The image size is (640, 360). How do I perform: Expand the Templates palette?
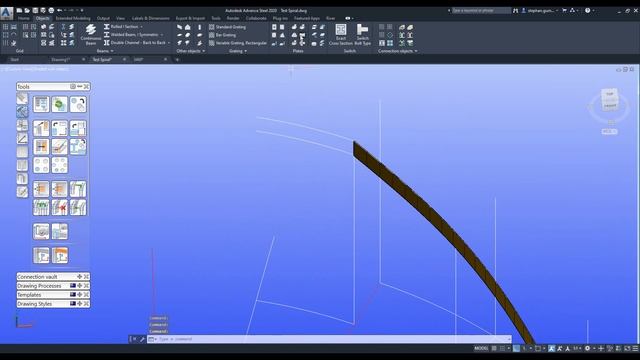tap(80, 294)
